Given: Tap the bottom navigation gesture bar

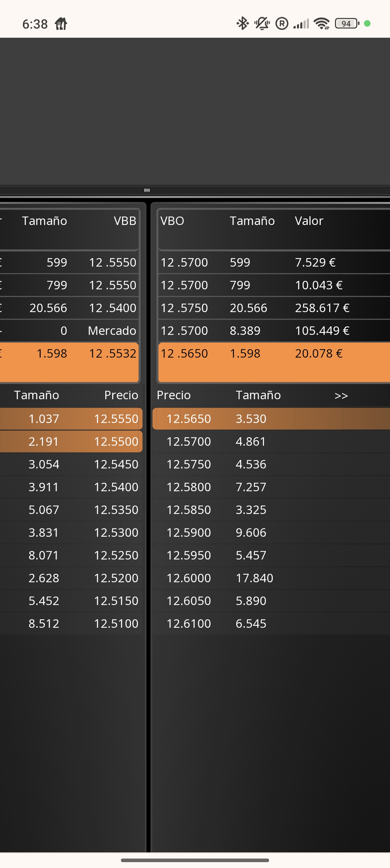Looking at the screenshot, I should point(195,860).
